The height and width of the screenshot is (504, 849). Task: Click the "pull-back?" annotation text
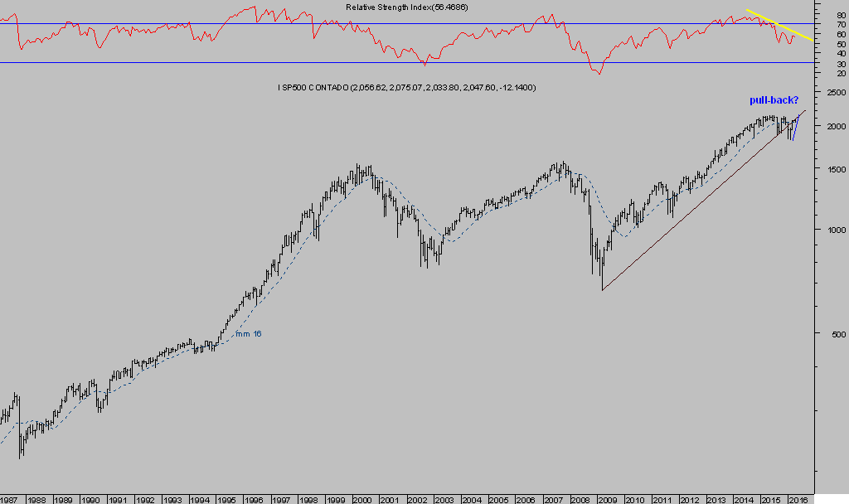pos(774,100)
